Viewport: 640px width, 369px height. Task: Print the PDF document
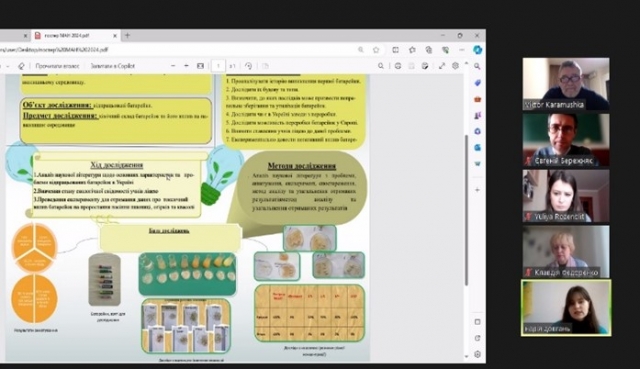point(398,66)
